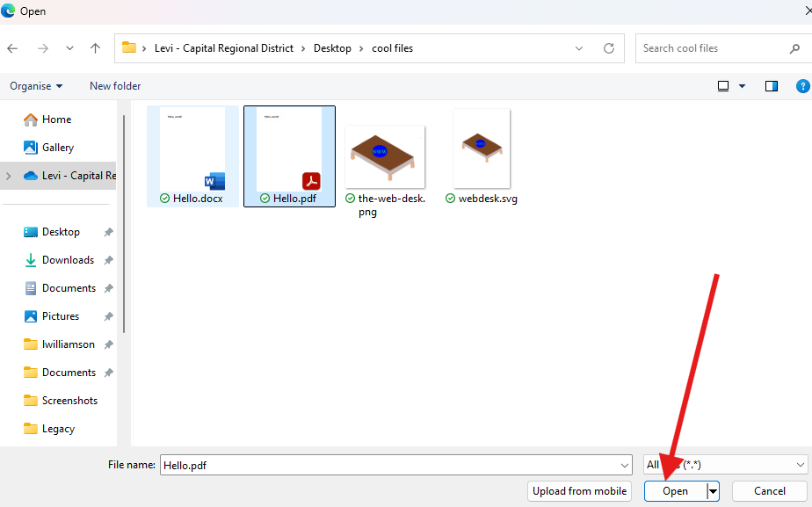Refresh the cool files folder
The width and height of the screenshot is (812, 507).
point(608,48)
